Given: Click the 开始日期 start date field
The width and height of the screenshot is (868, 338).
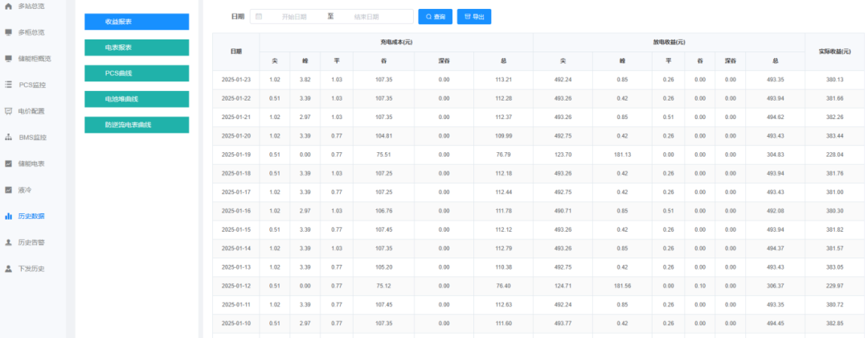Looking at the screenshot, I should [294, 16].
